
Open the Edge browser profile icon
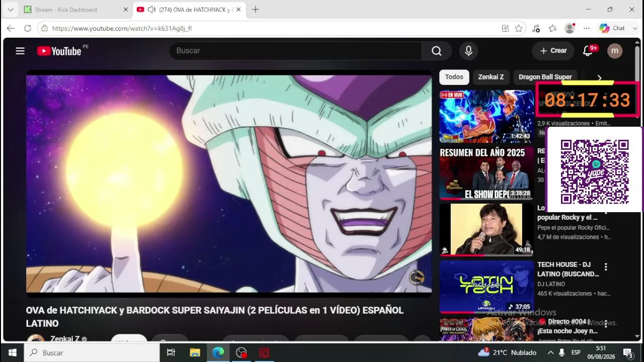coord(570,28)
